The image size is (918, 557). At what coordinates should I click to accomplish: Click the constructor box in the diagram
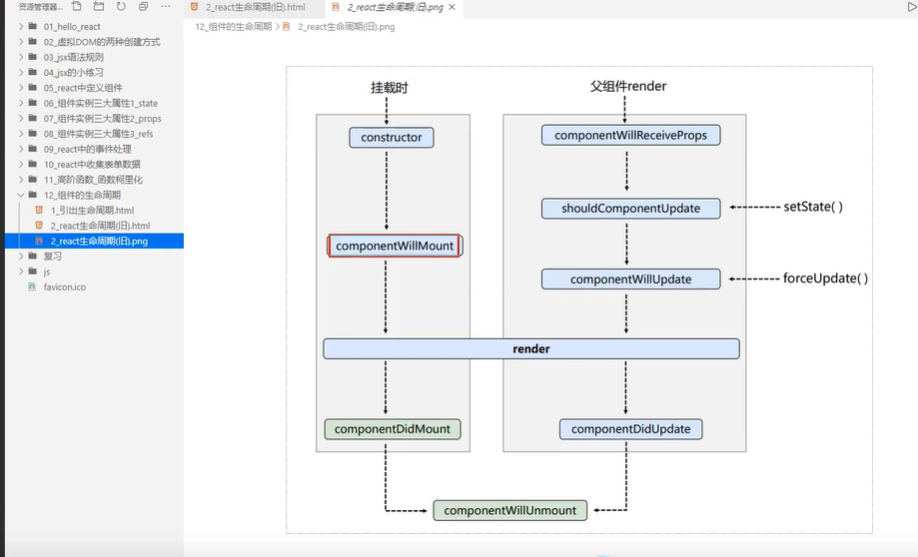click(x=391, y=138)
